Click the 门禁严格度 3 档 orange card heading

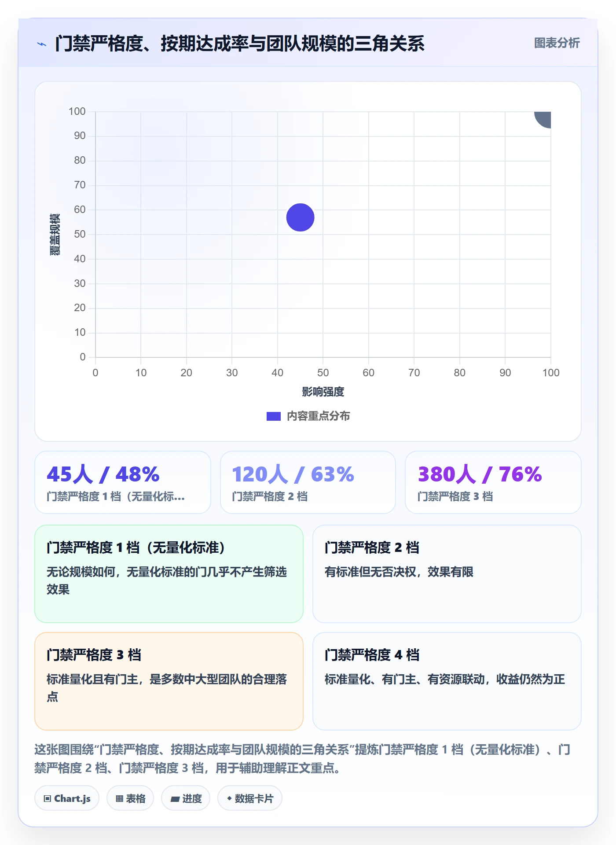coord(94,655)
